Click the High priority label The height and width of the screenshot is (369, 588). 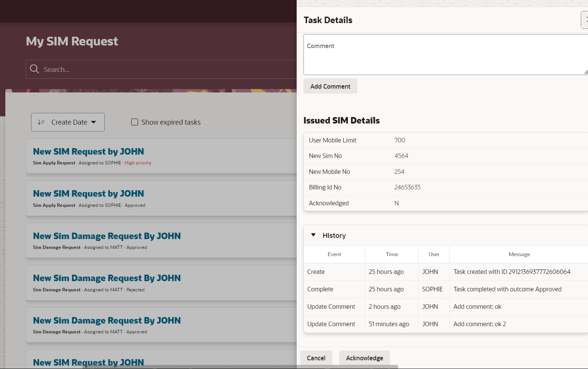[x=138, y=163]
